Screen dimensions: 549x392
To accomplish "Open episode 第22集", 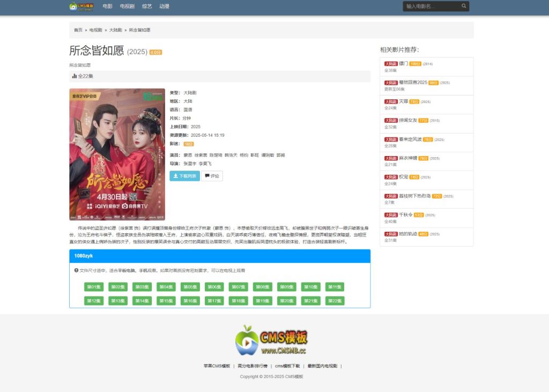I will click(x=335, y=301).
